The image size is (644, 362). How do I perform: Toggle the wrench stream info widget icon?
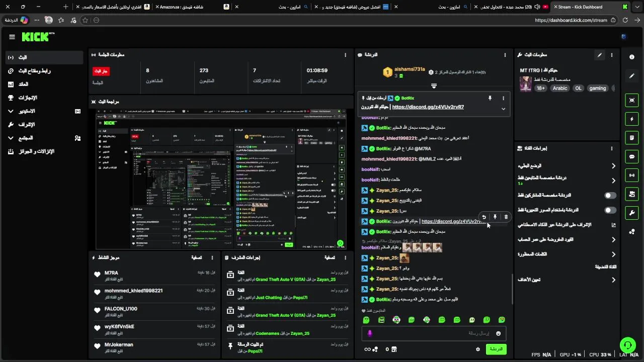pos(632,213)
